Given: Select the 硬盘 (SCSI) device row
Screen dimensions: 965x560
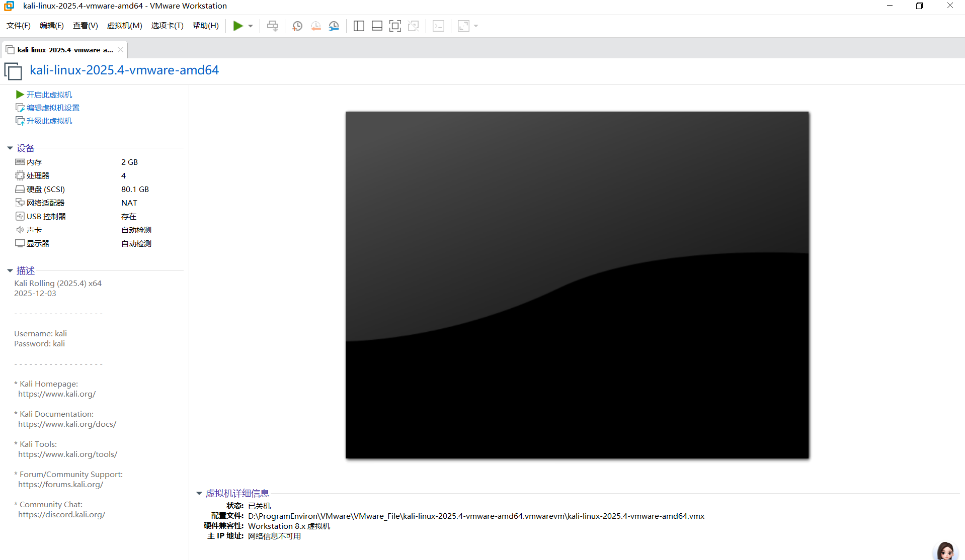Looking at the screenshot, I should (98, 189).
